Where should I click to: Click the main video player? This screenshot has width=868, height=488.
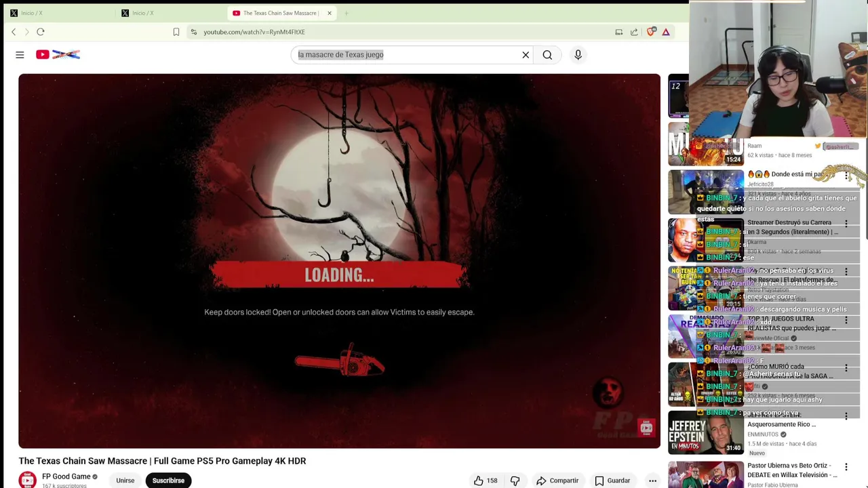pos(339,261)
